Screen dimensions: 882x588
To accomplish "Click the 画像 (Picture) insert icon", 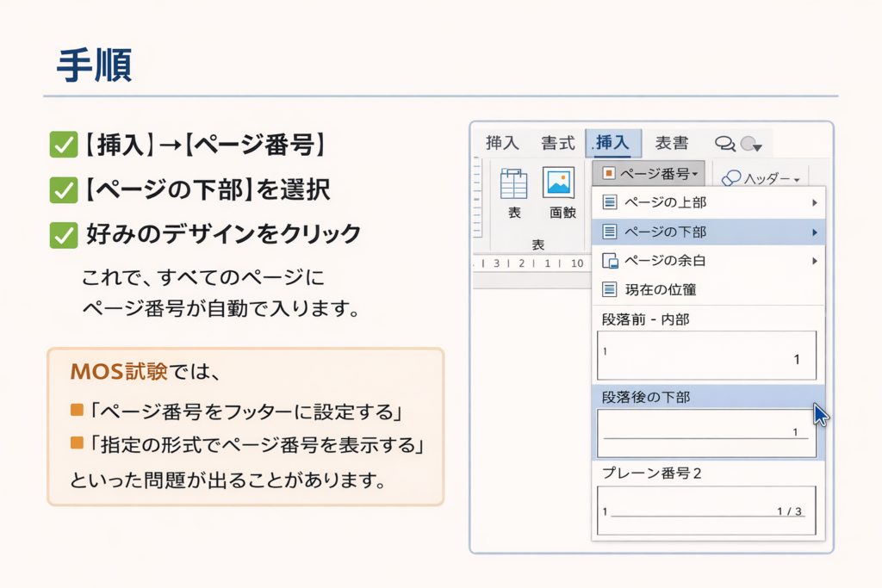I will point(557,183).
